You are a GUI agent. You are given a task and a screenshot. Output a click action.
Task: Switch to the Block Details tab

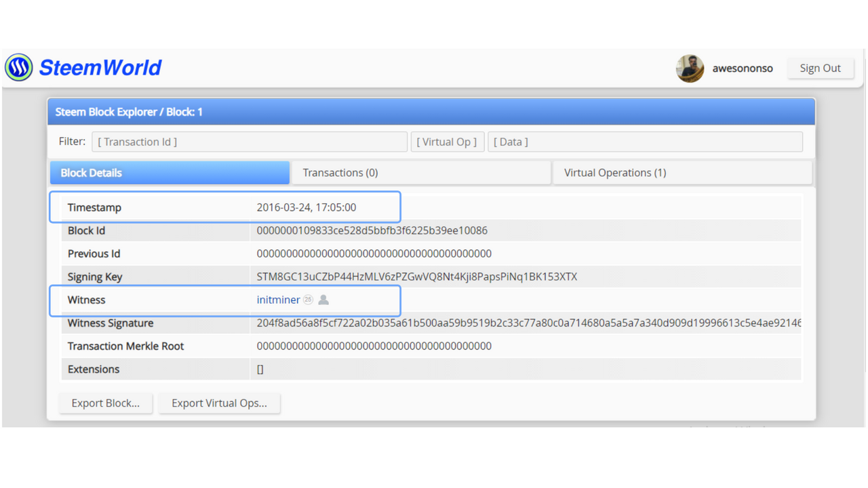[170, 173]
